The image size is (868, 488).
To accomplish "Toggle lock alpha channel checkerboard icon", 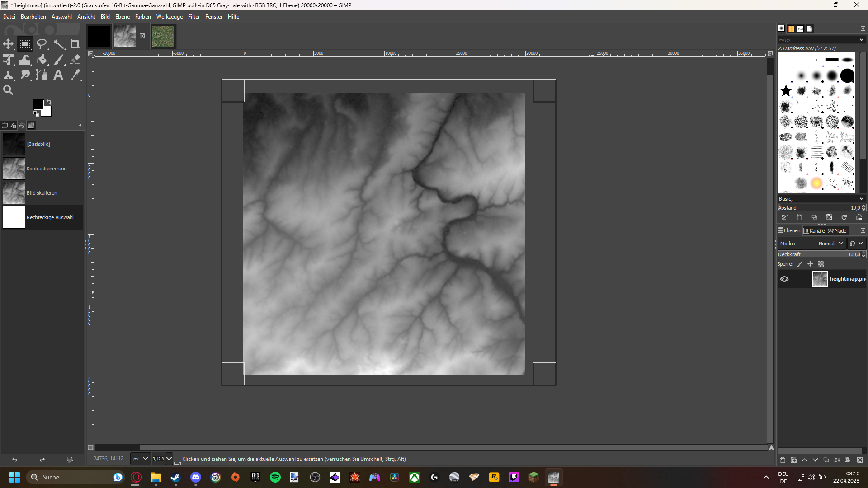I will pos(821,264).
